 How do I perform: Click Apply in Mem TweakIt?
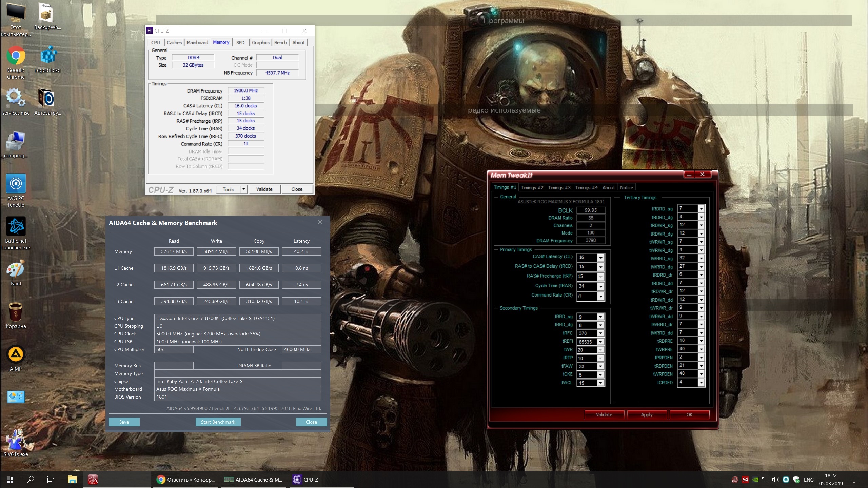[x=647, y=415]
